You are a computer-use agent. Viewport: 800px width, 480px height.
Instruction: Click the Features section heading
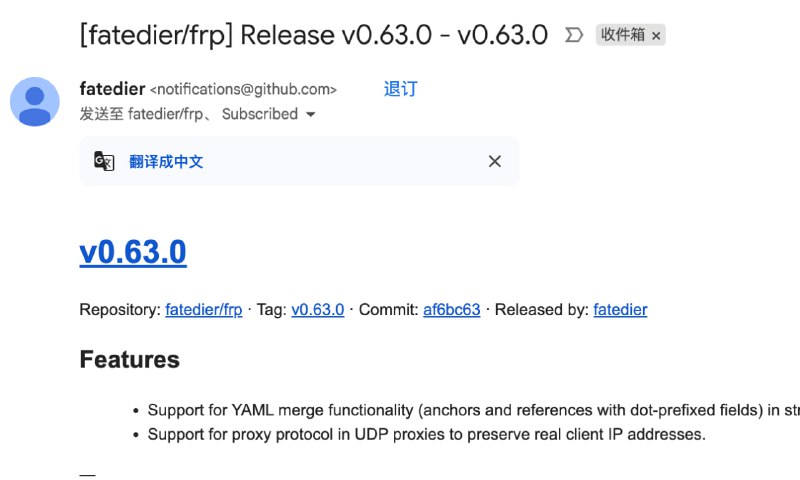(130, 360)
